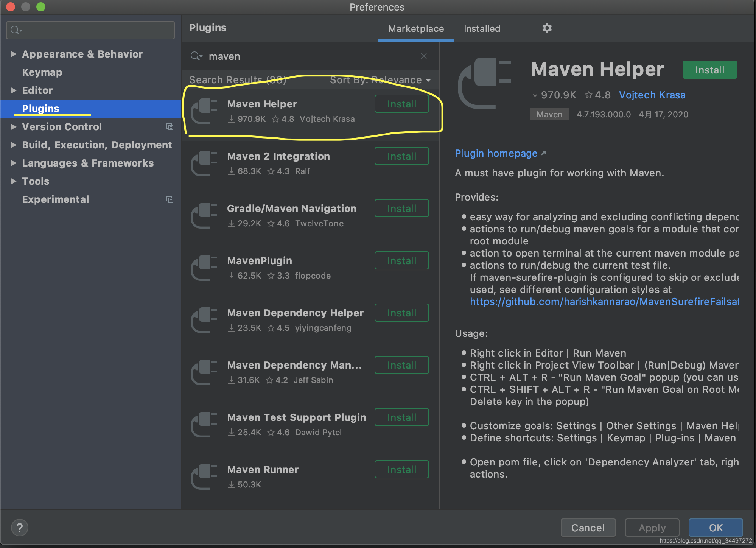Open the plugins settings gear menu
Screen dimensions: 756x548
pos(547,28)
